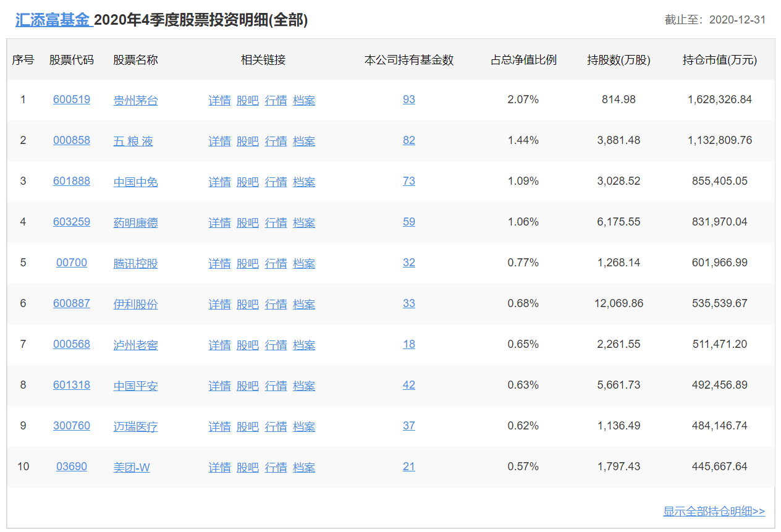Click the 截止至：2020-12-31 date text
This screenshot has width=781, height=532.
[x=715, y=20]
